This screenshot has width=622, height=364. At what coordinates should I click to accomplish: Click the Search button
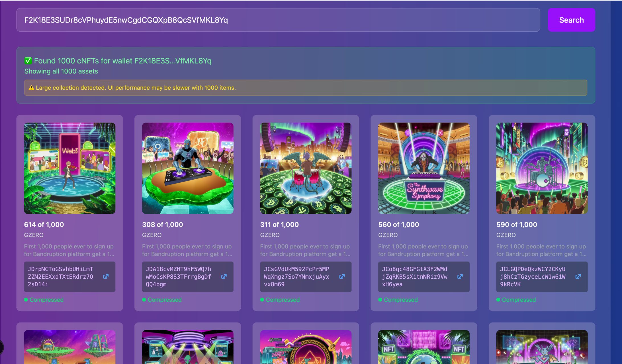click(x=571, y=20)
